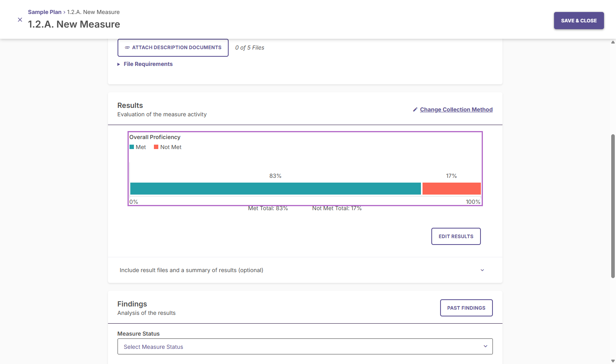View Past Findings
The height and width of the screenshot is (364, 616).
coord(466,308)
